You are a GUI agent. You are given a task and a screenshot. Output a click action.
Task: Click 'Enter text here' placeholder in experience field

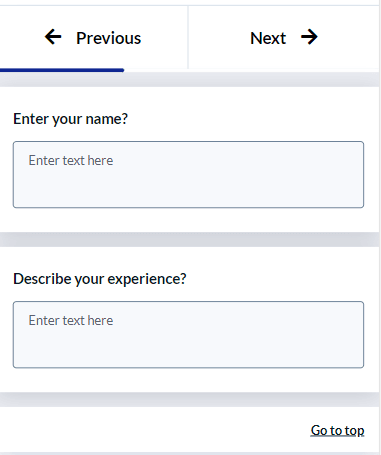[x=71, y=320]
